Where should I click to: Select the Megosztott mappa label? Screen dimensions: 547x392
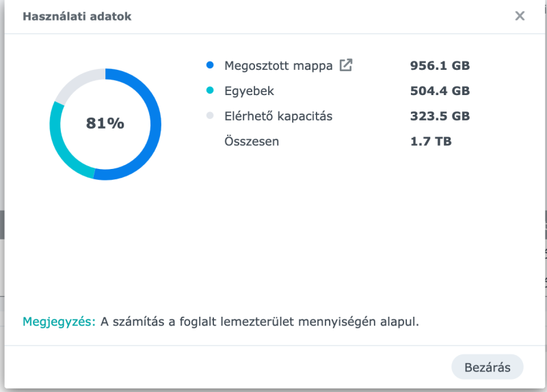pyautogui.click(x=278, y=66)
